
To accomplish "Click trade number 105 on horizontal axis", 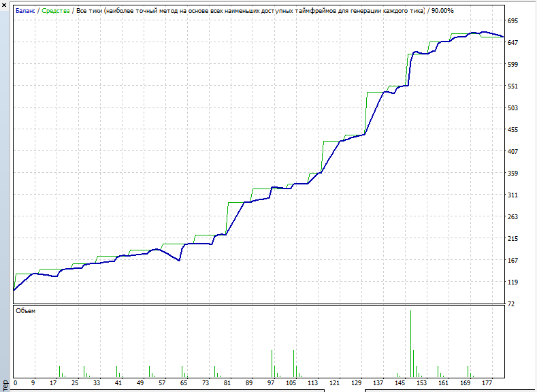I will [291, 383].
